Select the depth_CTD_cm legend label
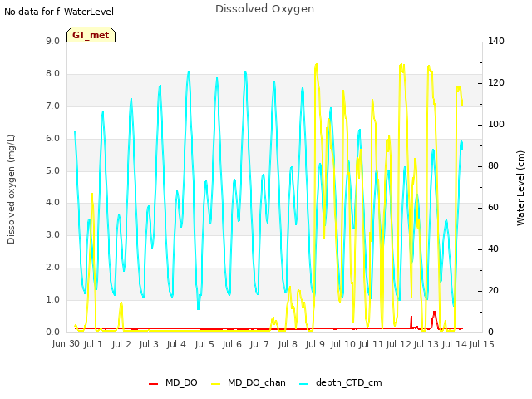Viewport: 532px width, 399px height. 349,382
